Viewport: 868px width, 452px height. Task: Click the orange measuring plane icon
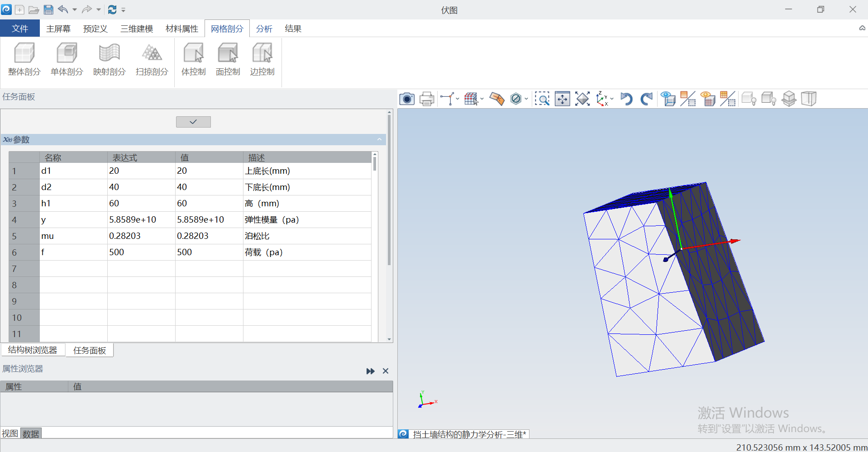497,99
